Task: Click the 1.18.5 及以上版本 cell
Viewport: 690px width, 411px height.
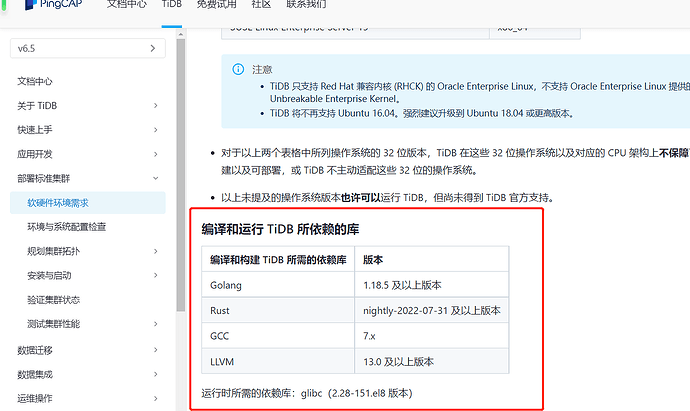Action: [432, 285]
